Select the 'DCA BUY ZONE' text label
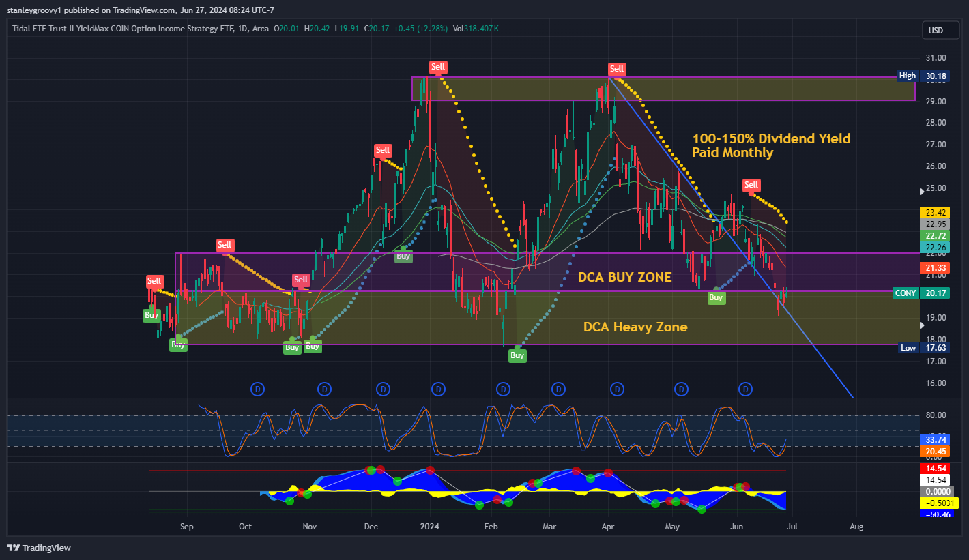The image size is (969, 560). 625,278
